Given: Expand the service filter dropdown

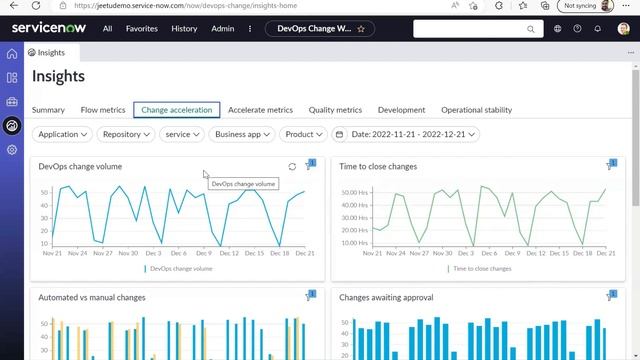Looking at the screenshot, I should (182, 134).
